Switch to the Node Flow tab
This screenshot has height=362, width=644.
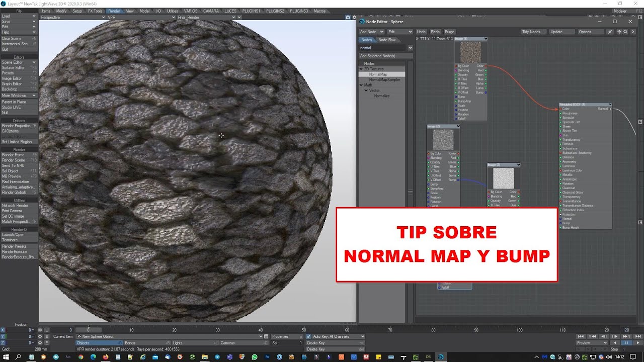click(387, 40)
